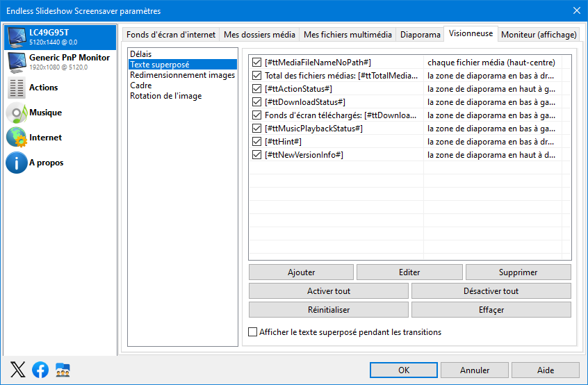Image resolution: width=588 pixels, height=385 pixels.
Task: Switch to Fonds d'écran d'internet tab
Action: pyautogui.click(x=170, y=35)
